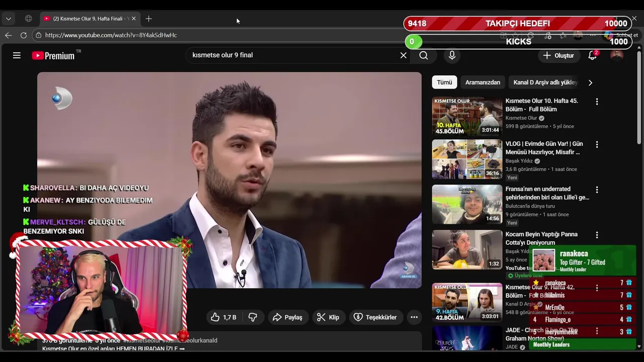Image resolution: width=644 pixels, height=362 pixels.
Task: Open Fransa'nın en underrated thumbnail
Action: click(x=467, y=205)
